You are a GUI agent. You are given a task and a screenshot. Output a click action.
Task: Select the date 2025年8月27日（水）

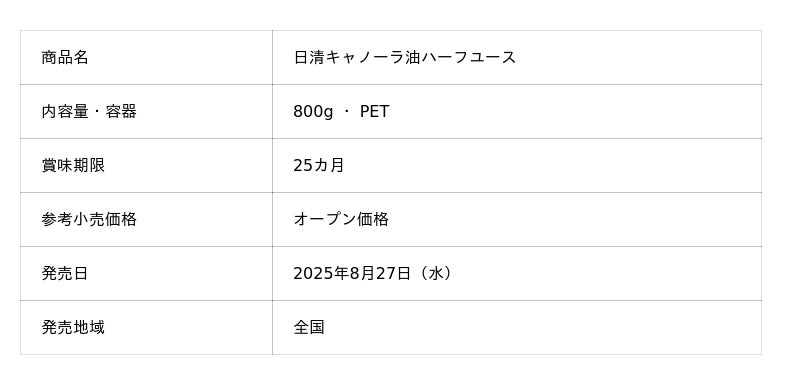point(373,274)
